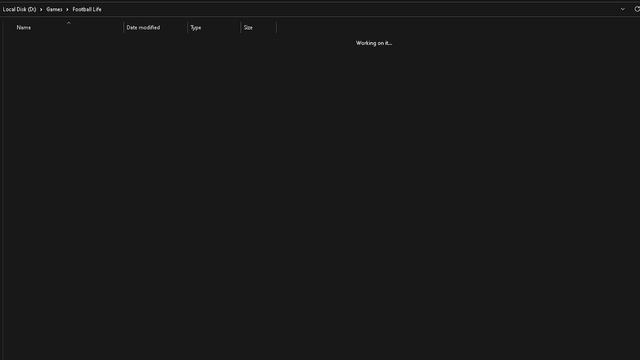Open the Games breadcrumb folder

[54, 9]
